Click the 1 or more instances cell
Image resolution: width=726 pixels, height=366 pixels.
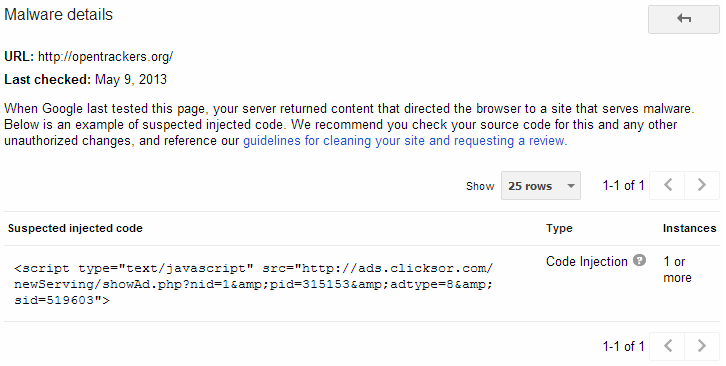(x=677, y=269)
